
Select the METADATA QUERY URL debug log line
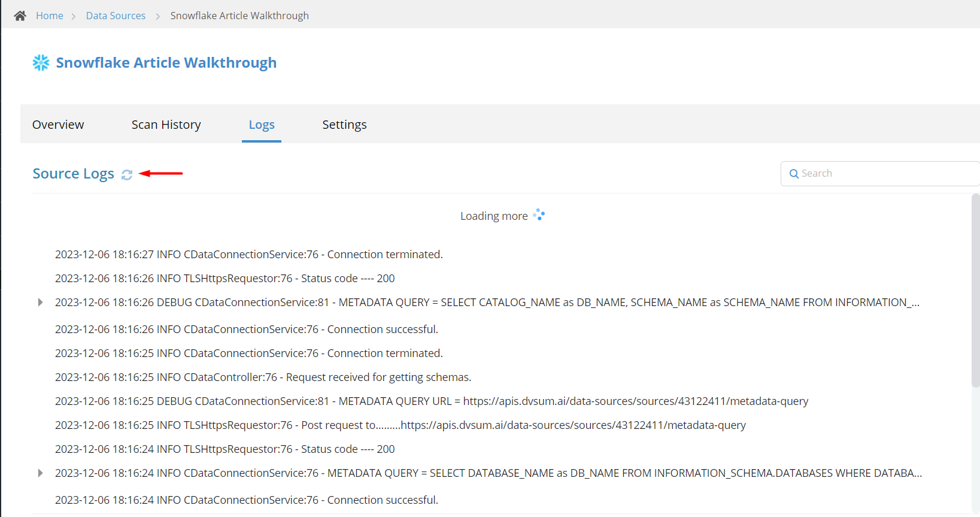point(432,401)
